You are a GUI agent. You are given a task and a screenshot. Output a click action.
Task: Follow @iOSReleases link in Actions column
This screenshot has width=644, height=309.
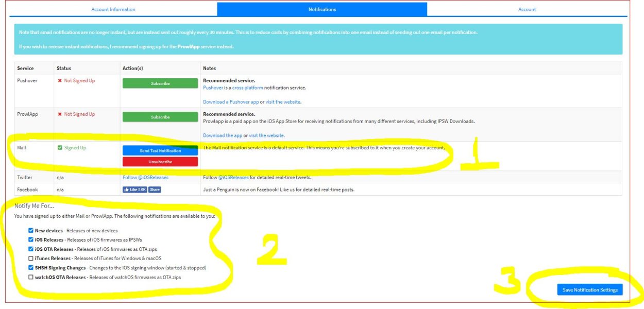click(x=145, y=178)
